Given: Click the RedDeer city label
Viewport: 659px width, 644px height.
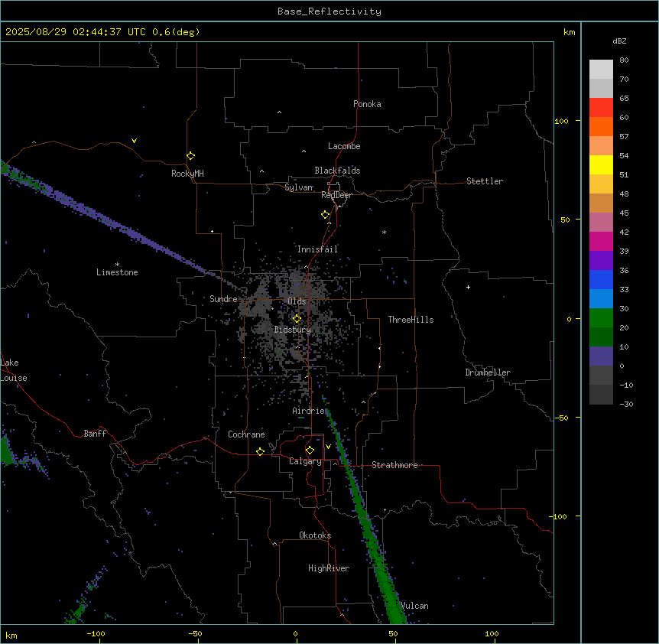Looking at the screenshot, I should point(336,195).
